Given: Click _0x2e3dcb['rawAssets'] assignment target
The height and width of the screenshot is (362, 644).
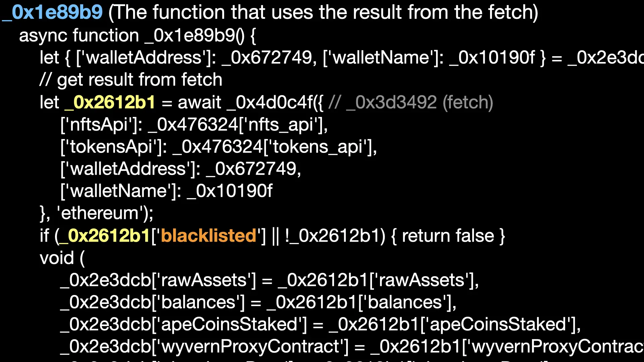Looking at the screenshot, I should [158, 280].
